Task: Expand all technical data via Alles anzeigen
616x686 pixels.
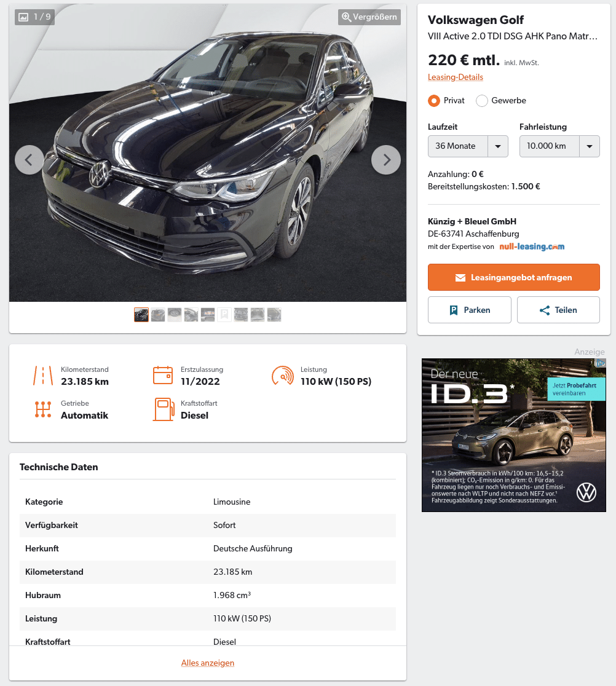Action: click(208, 663)
